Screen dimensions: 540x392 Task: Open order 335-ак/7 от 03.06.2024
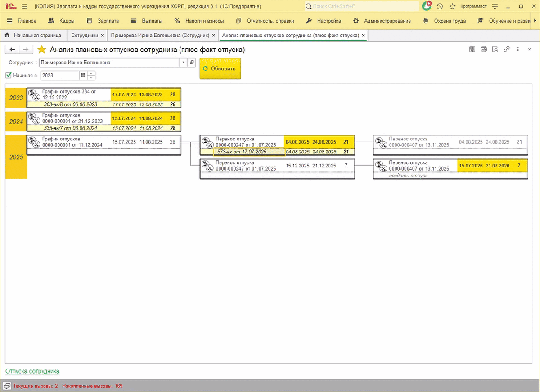click(x=70, y=128)
